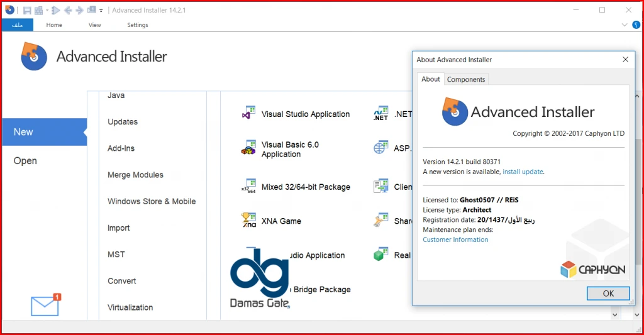Click the Visual Studio Application icon
Screen dimensions: 644x335
click(x=249, y=113)
